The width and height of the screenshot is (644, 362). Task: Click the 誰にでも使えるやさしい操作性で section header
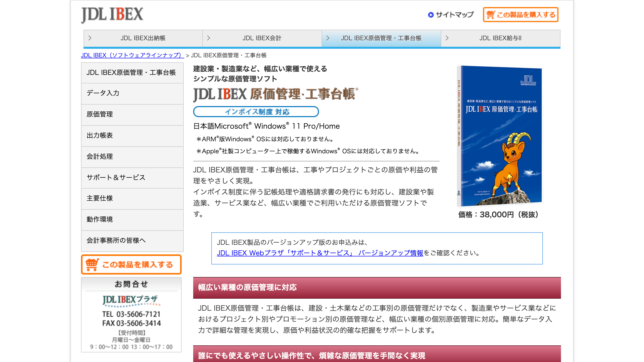(377, 354)
